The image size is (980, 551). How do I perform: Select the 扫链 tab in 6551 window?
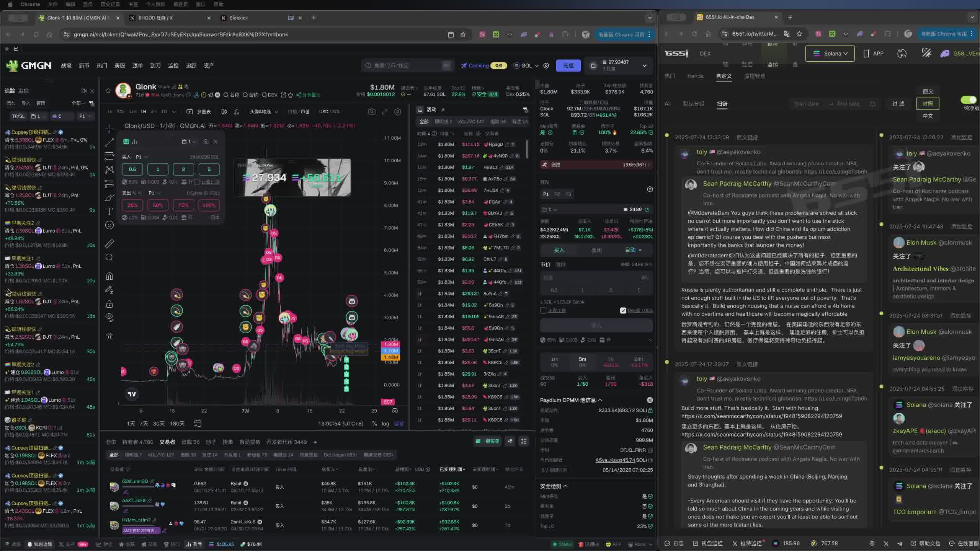click(x=722, y=104)
